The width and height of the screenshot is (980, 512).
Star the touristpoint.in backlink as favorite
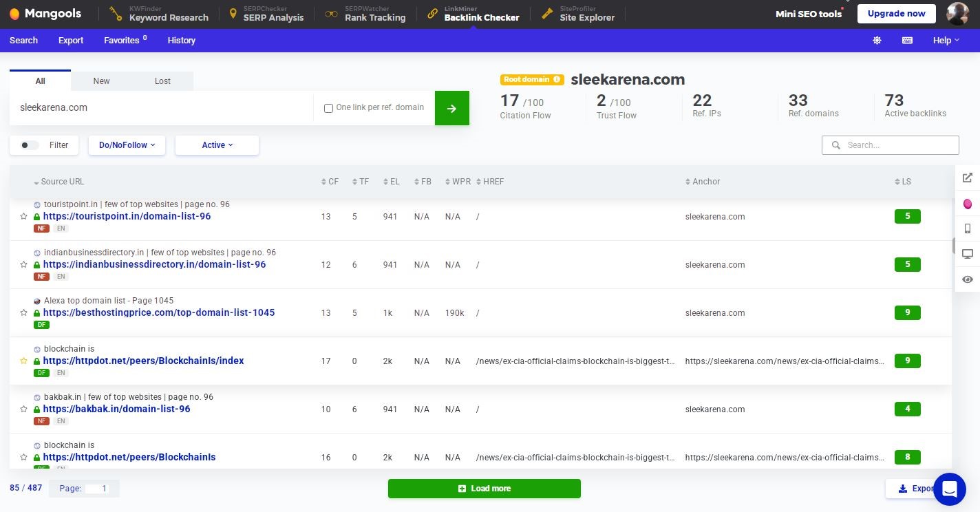[24, 216]
